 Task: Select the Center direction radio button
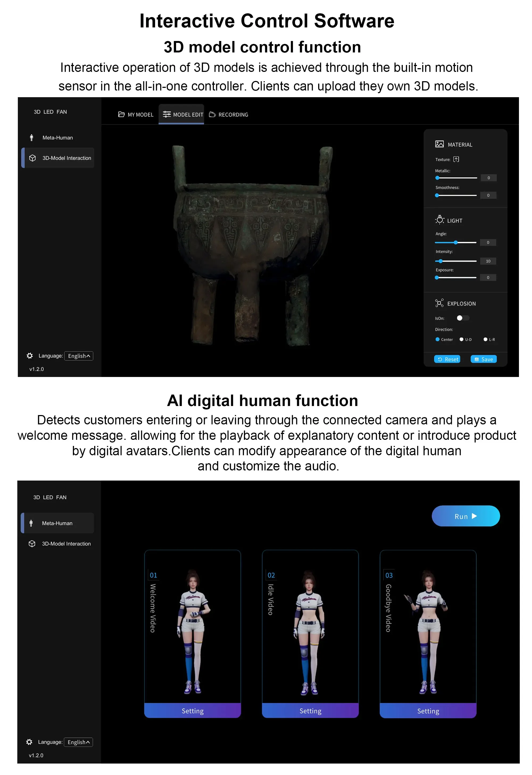[x=437, y=339]
